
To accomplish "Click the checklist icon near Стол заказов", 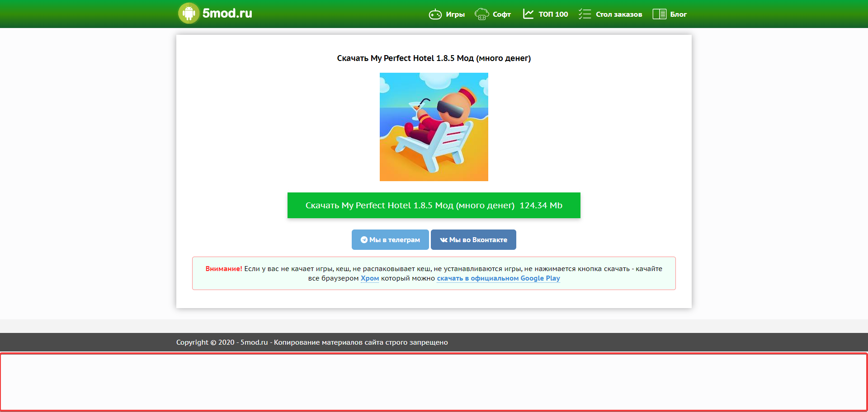I will (585, 14).
